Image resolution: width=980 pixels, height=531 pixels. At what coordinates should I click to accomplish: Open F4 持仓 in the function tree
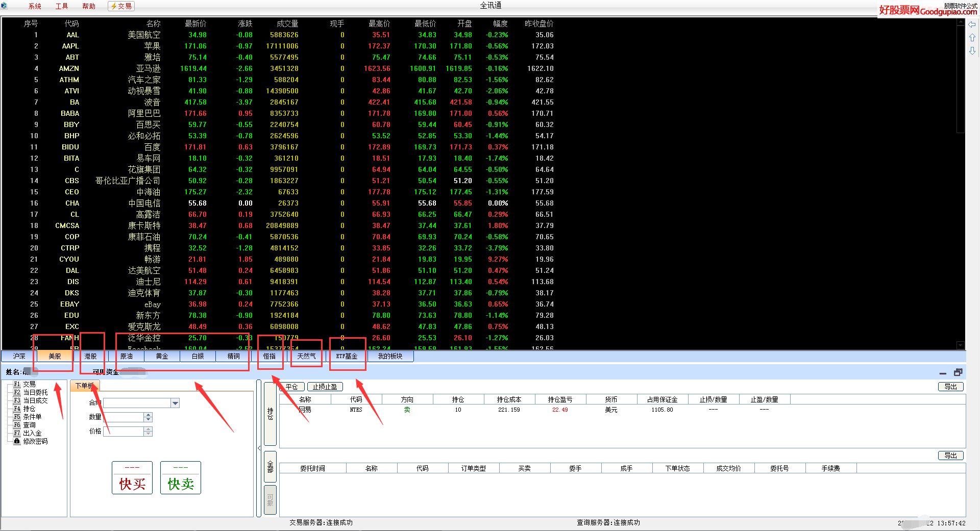(24, 409)
